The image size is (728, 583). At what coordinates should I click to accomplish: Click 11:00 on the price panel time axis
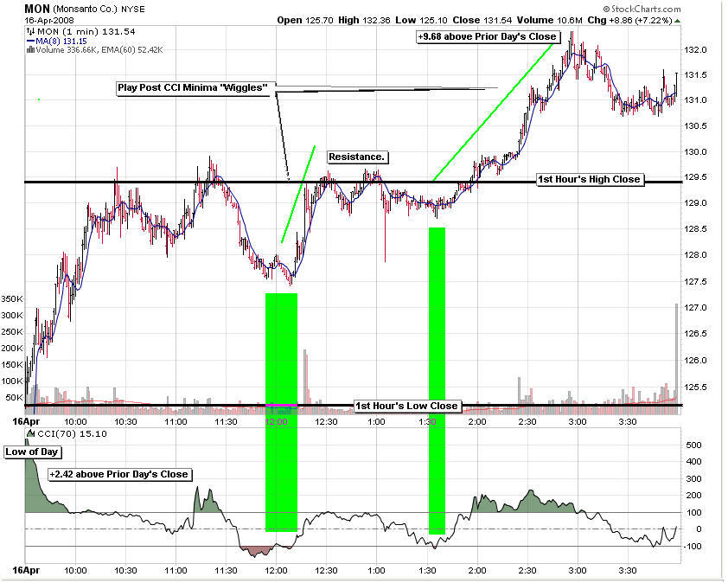click(176, 422)
